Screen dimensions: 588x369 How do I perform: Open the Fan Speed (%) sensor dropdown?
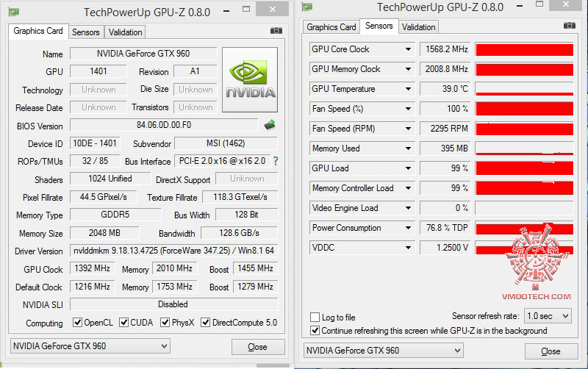pyautogui.click(x=408, y=109)
